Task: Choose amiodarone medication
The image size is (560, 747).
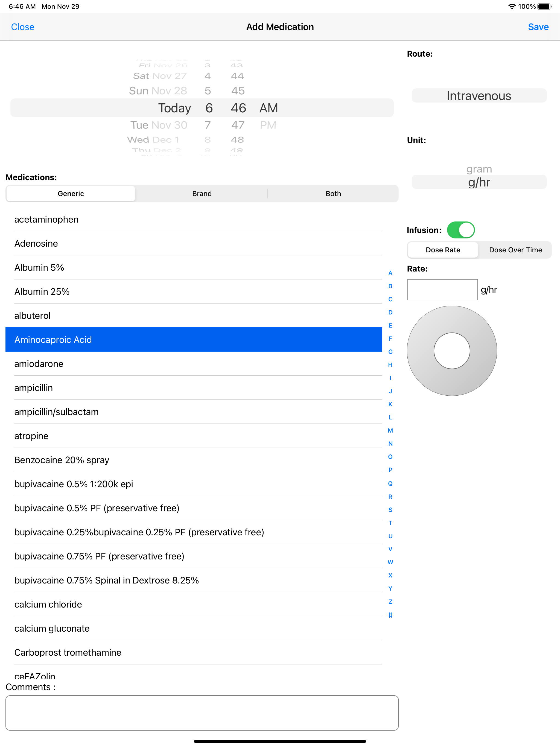Action: [194, 363]
